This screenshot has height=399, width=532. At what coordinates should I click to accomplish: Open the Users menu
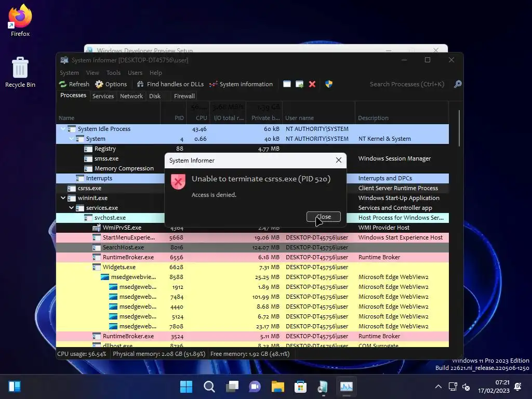click(135, 73)
